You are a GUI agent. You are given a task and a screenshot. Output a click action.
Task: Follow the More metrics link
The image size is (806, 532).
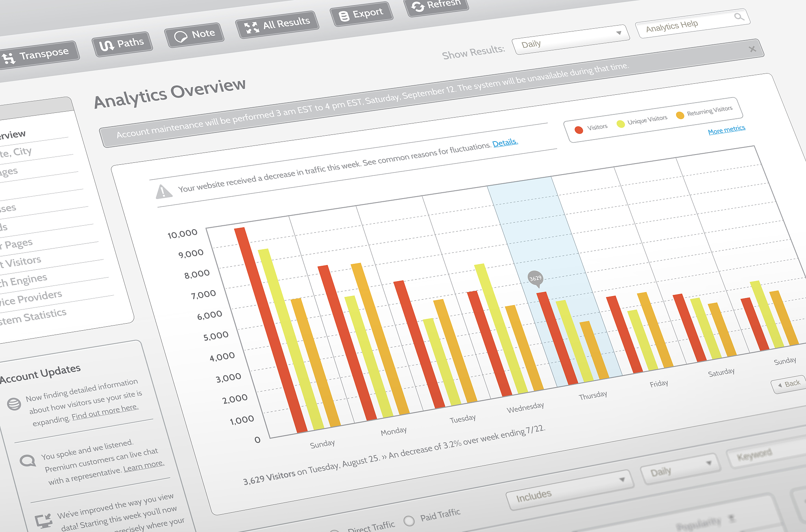pyautogui.click(x=726, y=129)
